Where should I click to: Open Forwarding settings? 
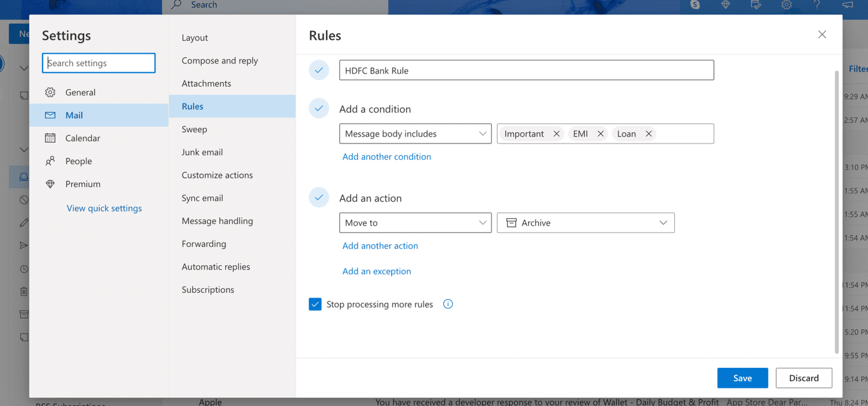point(232,244)
